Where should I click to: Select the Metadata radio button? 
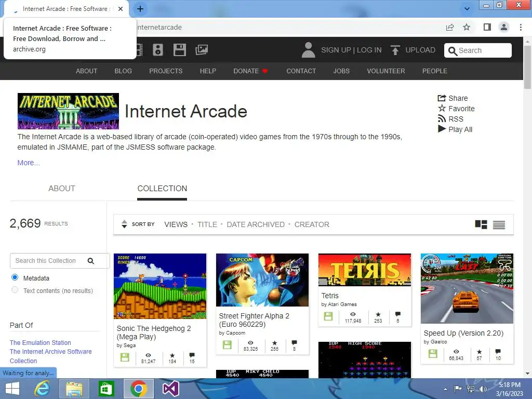point(15,277)
